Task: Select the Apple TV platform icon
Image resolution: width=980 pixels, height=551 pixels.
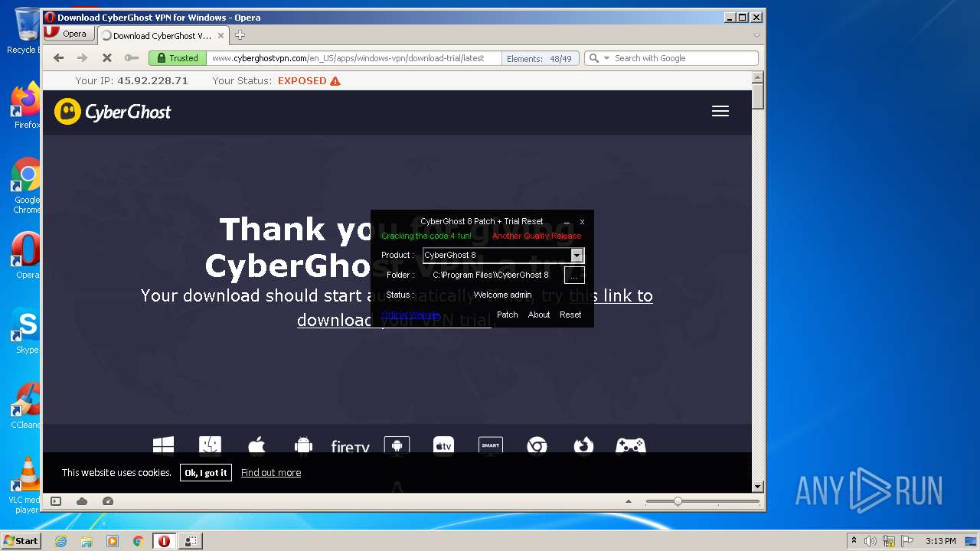Action: pyautogui.click(x=443, y=445)
